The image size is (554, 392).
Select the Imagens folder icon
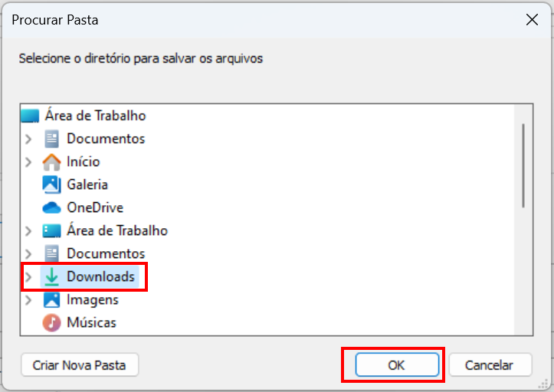tap(51, 299)
